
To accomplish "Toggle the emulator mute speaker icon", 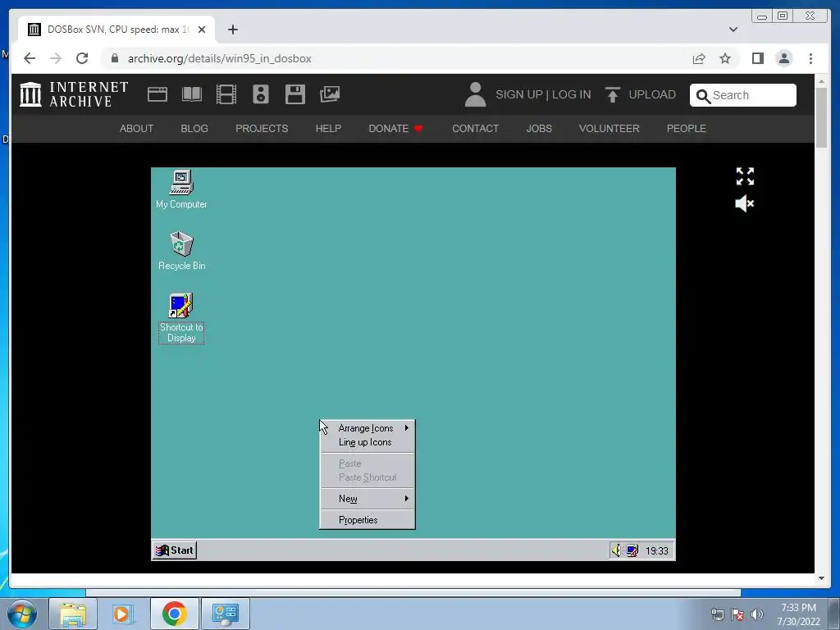I will click(x=745, y=203).
